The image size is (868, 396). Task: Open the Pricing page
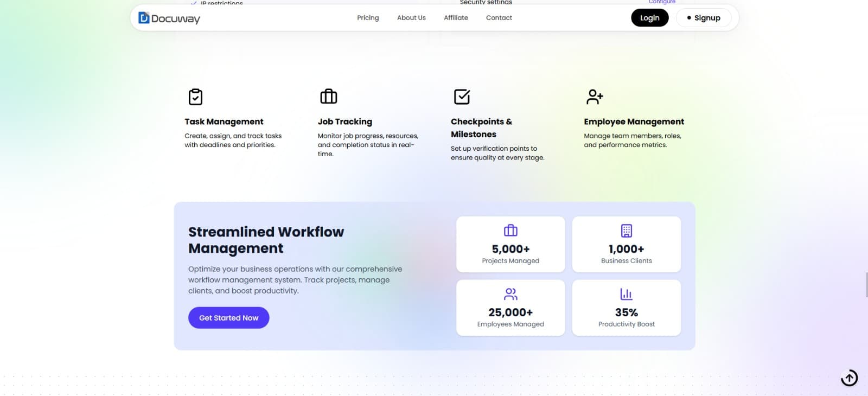368,18
